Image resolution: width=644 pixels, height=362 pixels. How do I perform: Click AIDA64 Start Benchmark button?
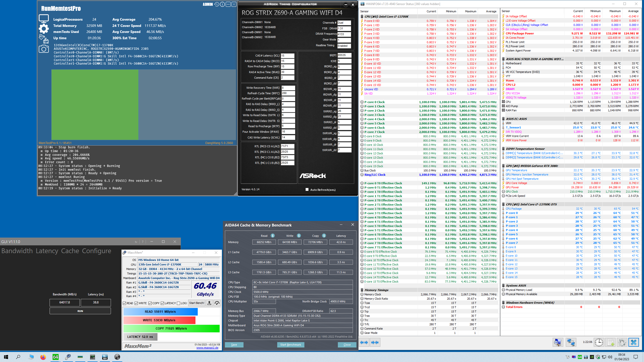(291, 345)
